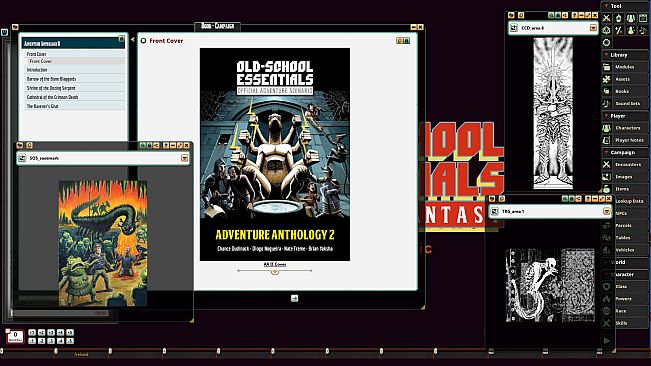Select indented Front Cover page entry
Screen dimensions: 651x366
pos(75,61)
